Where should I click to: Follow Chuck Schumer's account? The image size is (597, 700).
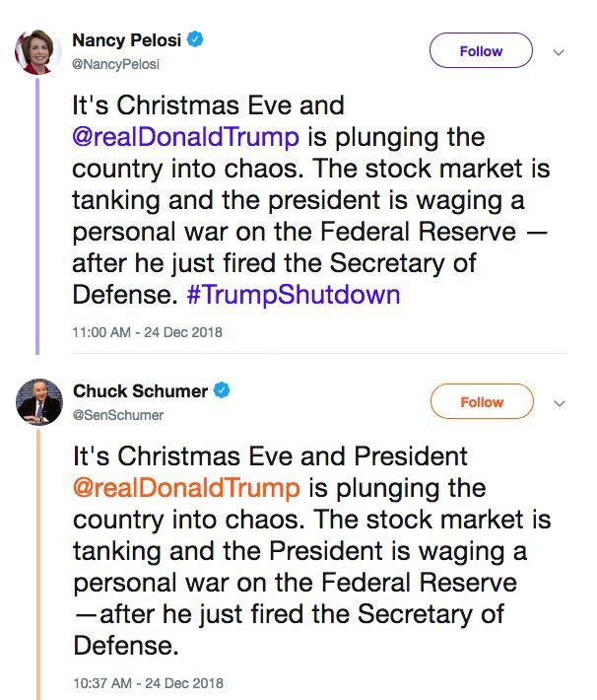481,402
